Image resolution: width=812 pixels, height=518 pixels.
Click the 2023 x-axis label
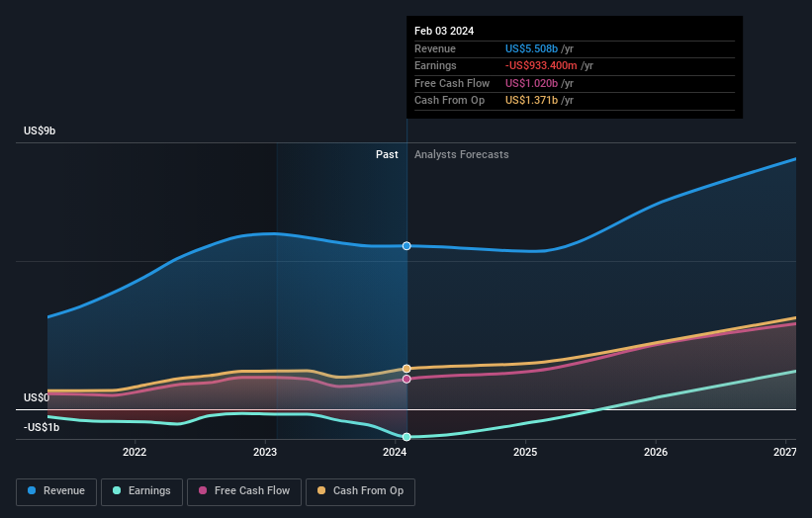pyautogui.click(x=265, y=452)
